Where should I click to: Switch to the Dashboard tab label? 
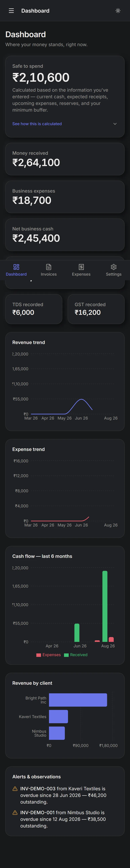(x=16, y=274)
